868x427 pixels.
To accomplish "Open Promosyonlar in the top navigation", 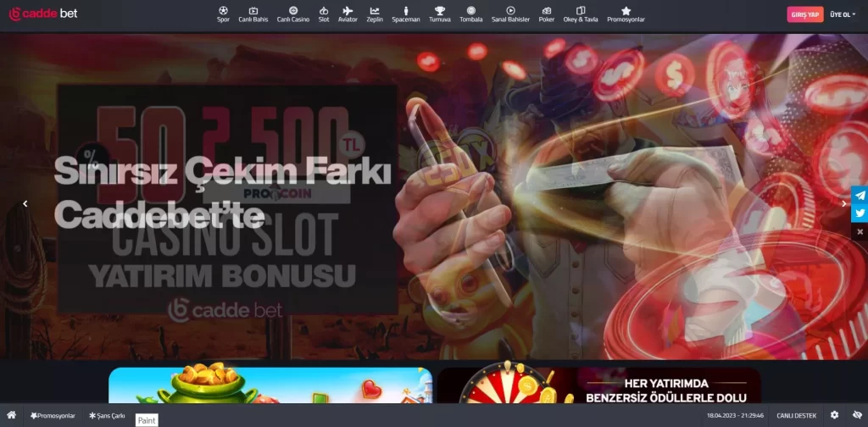I will pyautogui.click(x=626, y=14).
